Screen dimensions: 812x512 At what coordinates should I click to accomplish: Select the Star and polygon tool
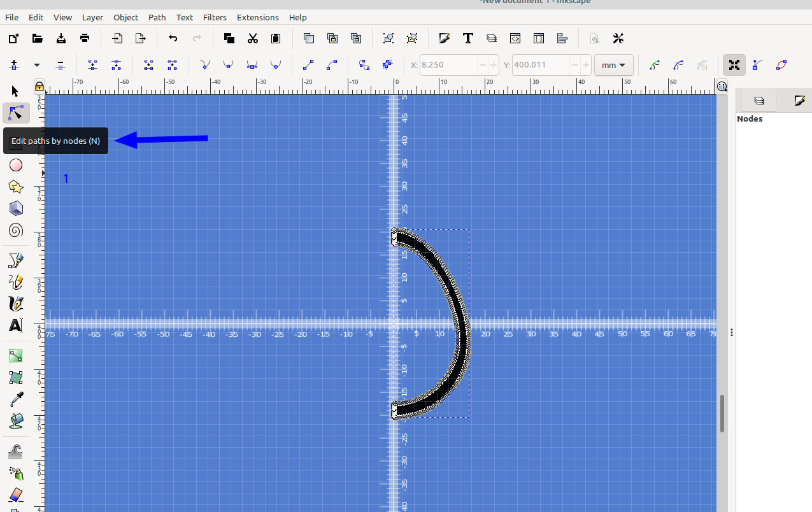[x=16, y=187]
